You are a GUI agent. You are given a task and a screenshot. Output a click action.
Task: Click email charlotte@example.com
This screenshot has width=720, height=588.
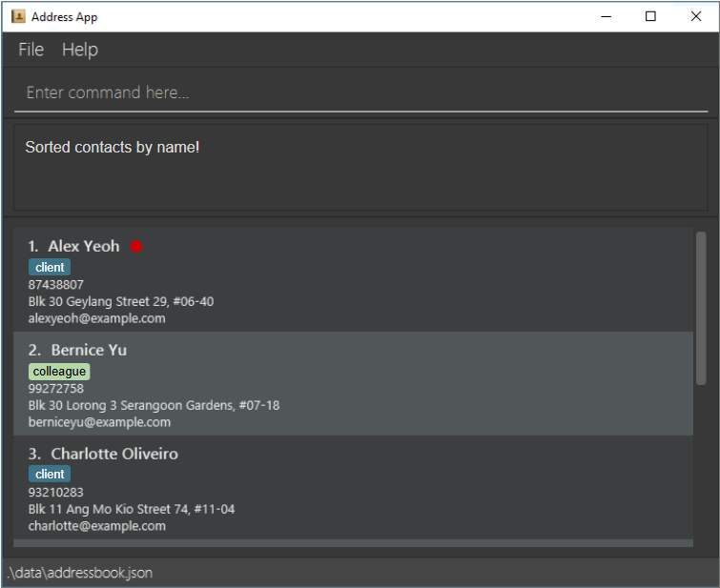coord(96,526)
